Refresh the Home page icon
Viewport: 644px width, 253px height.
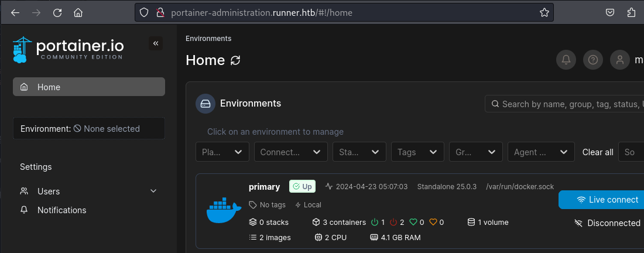click(235, 60)
